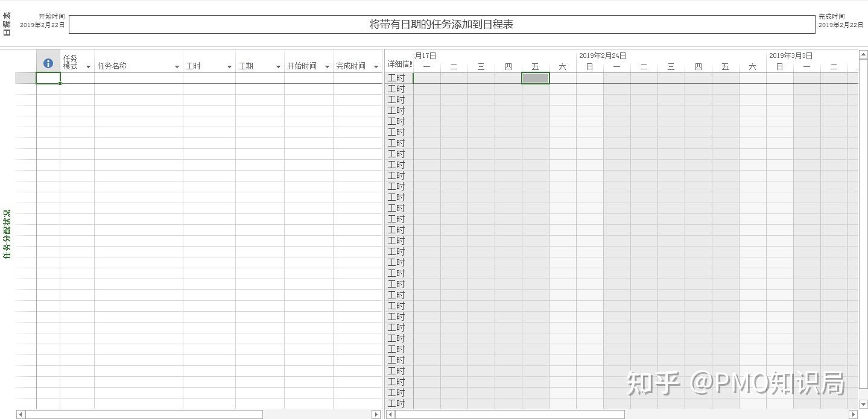This screenshot has height=419, width=868.
Task: Click the 2019年3月3日 week header
Action: [791, 55]
